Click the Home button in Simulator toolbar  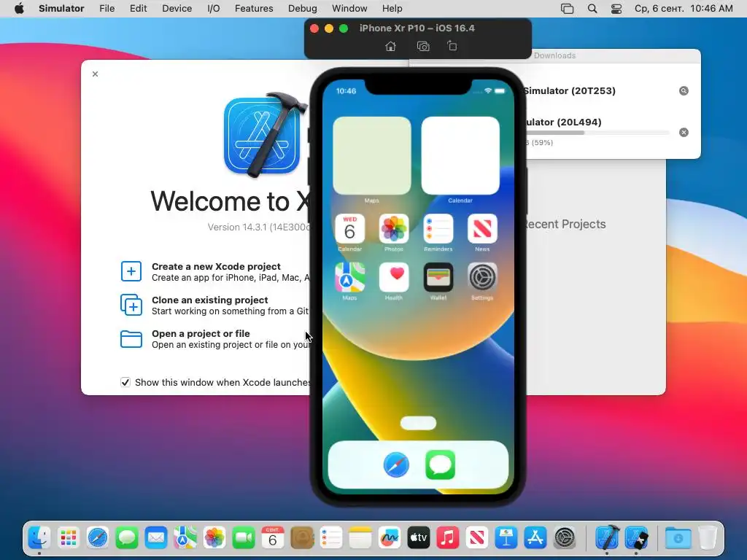click(x=390, y=46)
